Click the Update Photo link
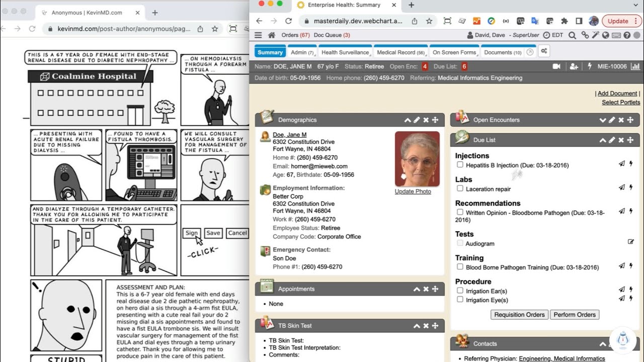The width and height of the screenshot is (644, 362). click(x=413, y=192)
